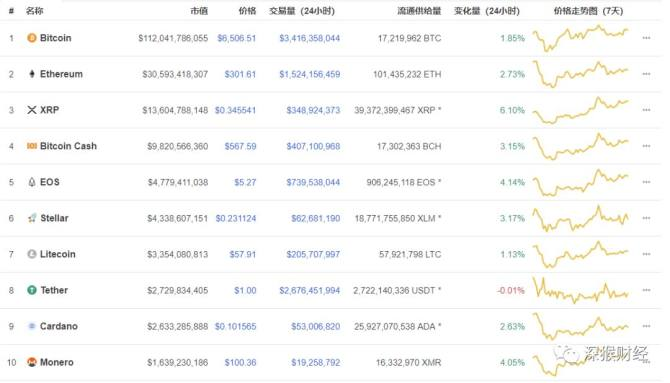This screenshot has height=383, width=670.
Task: Open the three-dot menu for Bitcoin row
Action: click(x=646, y=38)
